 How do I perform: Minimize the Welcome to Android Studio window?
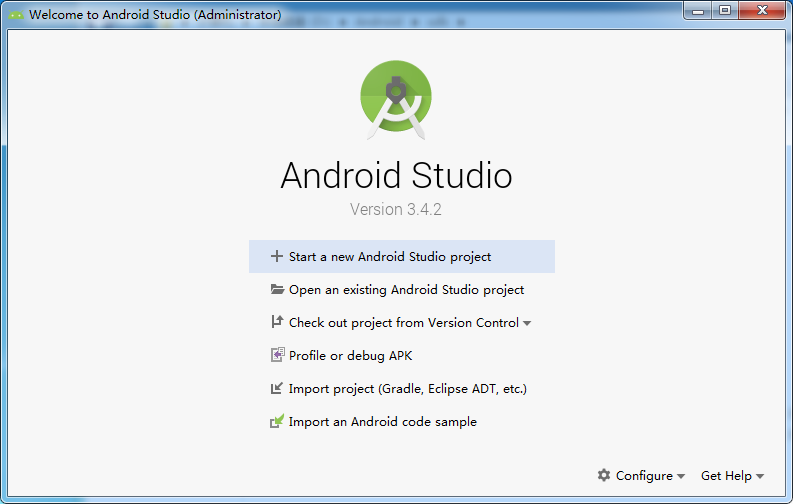coord(698,11)
